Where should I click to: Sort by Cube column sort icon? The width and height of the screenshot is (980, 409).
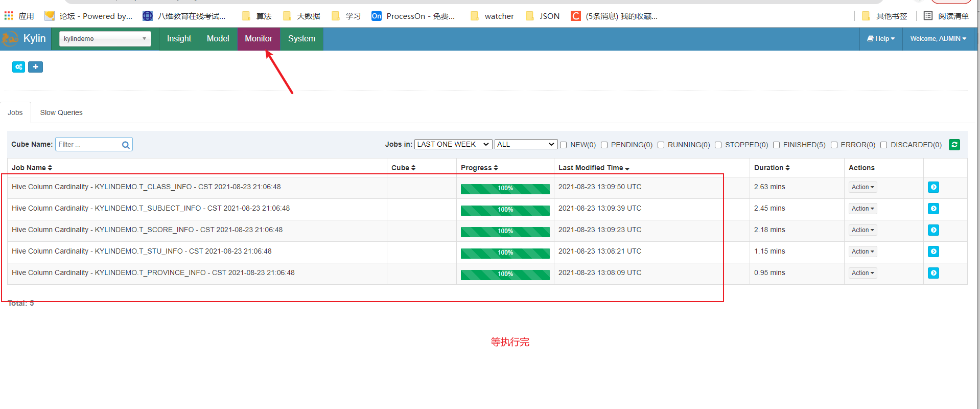(x=413, y=168)
